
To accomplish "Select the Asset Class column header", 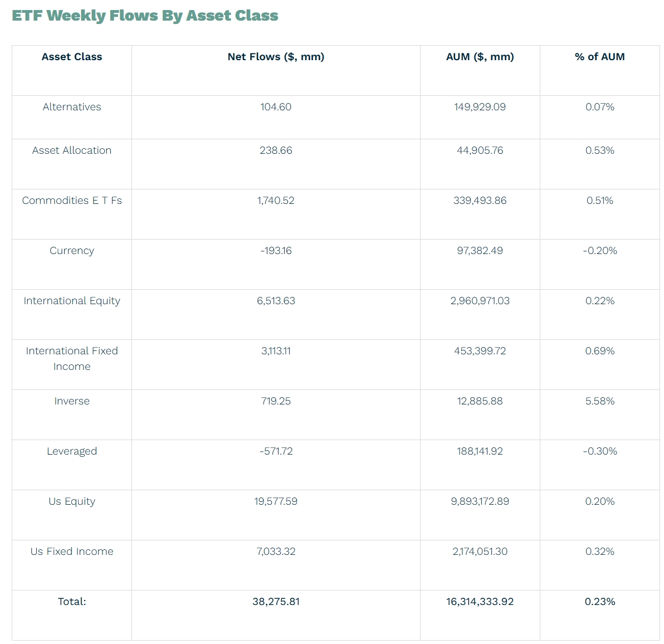I will 71,57.
